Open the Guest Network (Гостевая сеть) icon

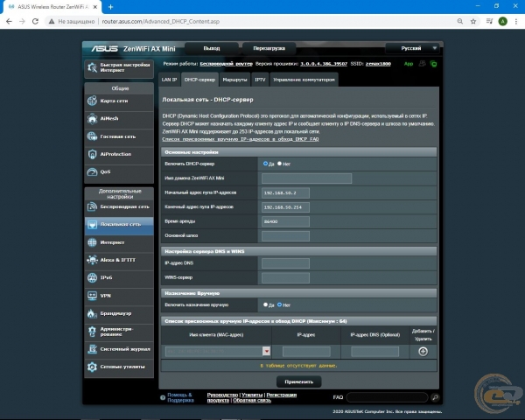pyautogui.click(x=92, y=136)
